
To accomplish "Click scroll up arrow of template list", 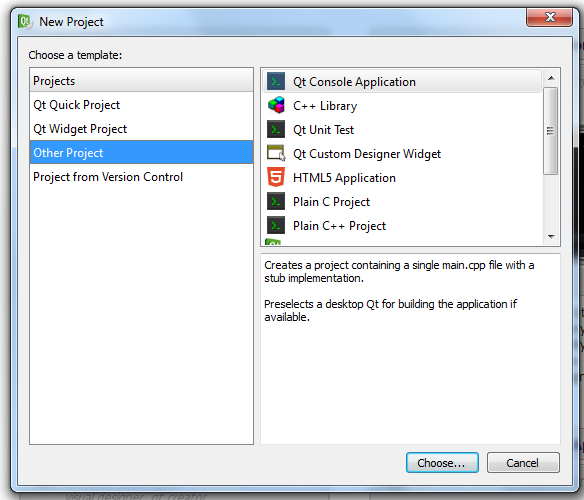I will click(x=551, y=78).
